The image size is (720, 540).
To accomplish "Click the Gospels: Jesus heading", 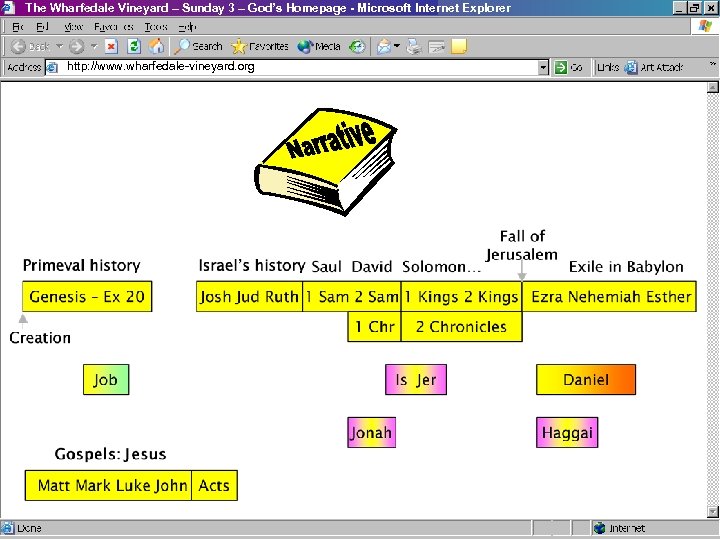I will pyautogui.click(x=110, y=454).
